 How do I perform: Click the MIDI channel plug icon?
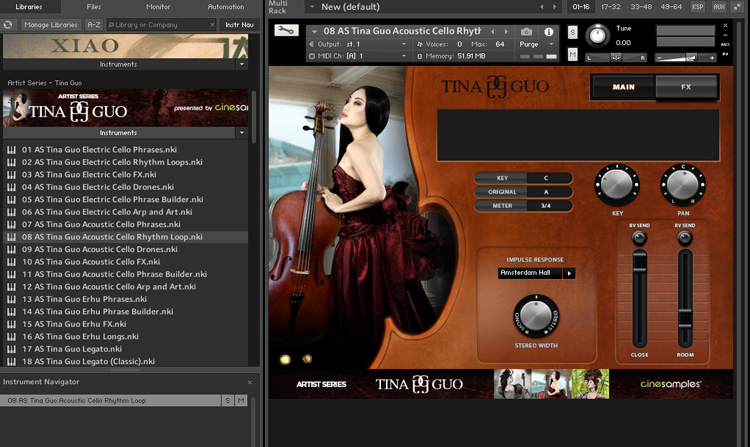(x=312, y=56)
